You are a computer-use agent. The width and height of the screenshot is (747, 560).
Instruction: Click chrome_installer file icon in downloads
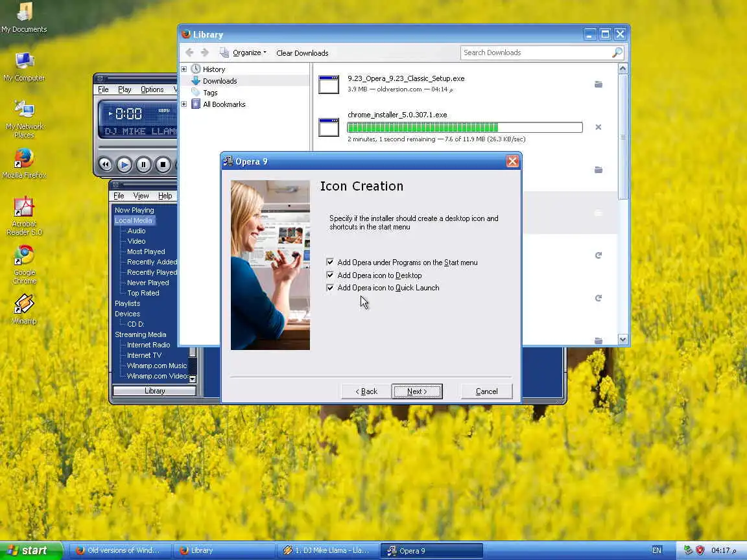coord(329,127)
